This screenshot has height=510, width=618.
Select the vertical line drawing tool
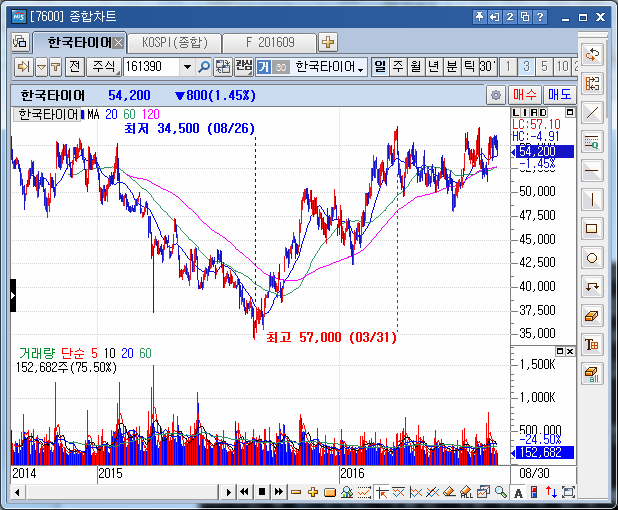click(592, 199)
